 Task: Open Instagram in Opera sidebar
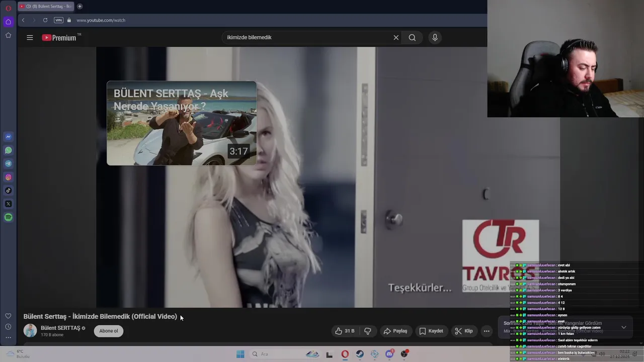[x=8, y=177]
